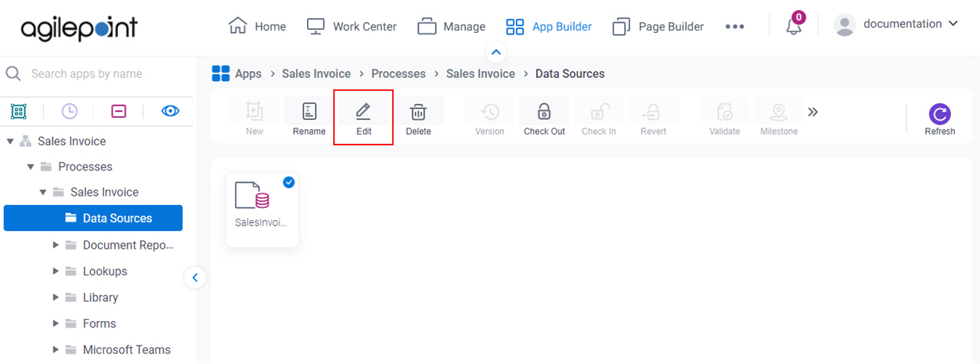Collapse the Sales Invoice root node
This screenshot has width=980, height=364.
coord(10,141)
